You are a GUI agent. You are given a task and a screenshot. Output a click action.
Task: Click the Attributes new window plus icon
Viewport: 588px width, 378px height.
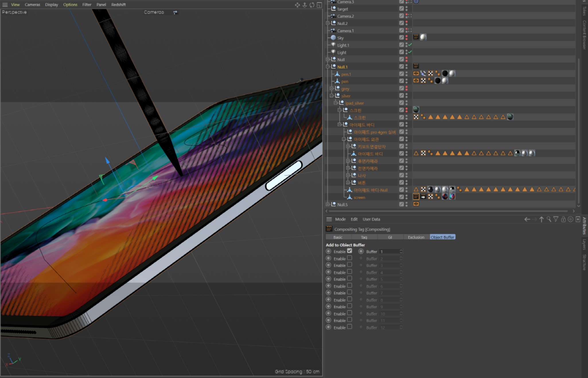point(578,219)
